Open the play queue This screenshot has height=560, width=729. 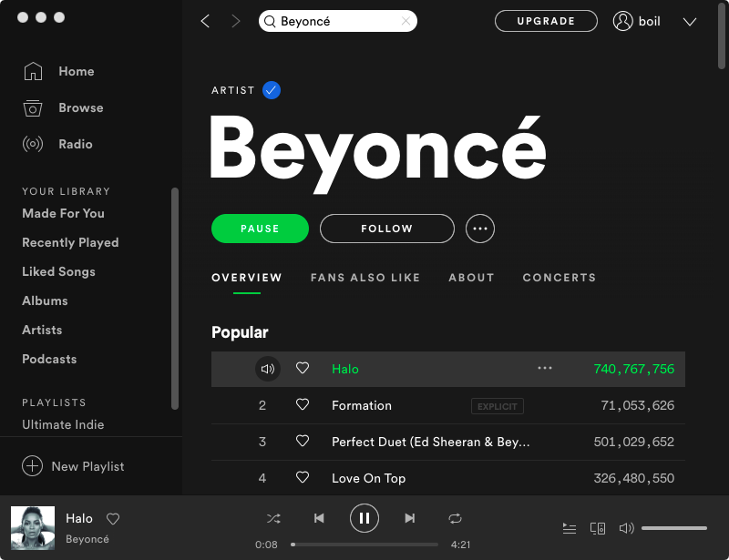tap(570, 528)
